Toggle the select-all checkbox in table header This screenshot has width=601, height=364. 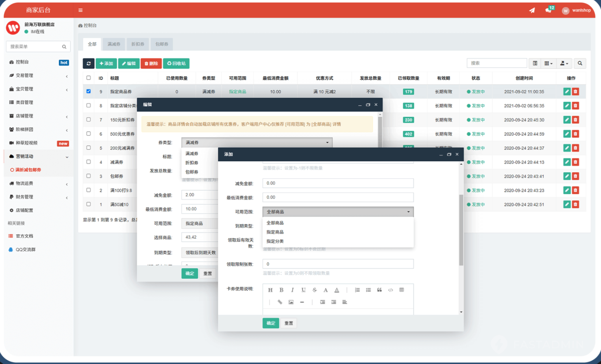pos(89,78)
